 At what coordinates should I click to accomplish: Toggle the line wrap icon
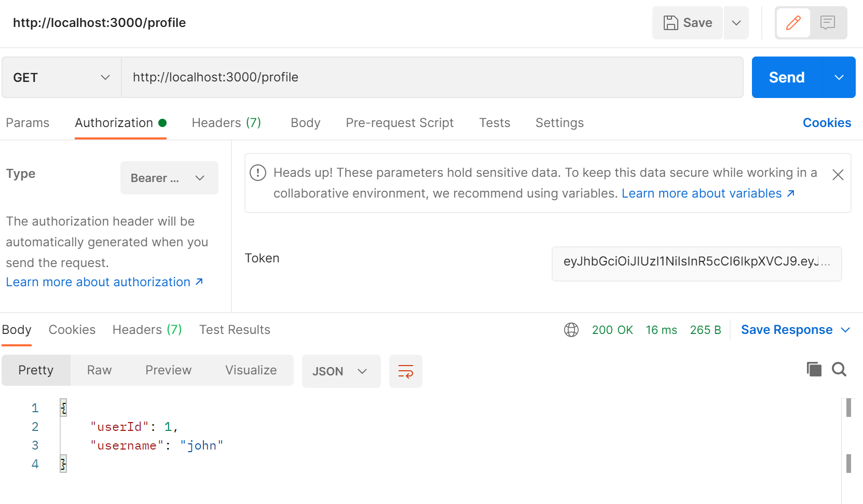pos(405,371)
